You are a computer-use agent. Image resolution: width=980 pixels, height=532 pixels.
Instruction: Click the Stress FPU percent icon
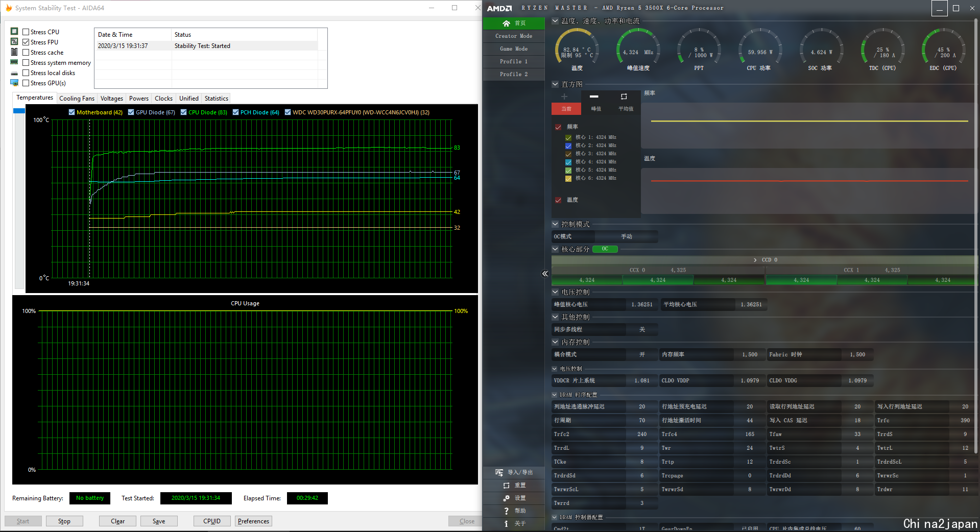(14, 42)
